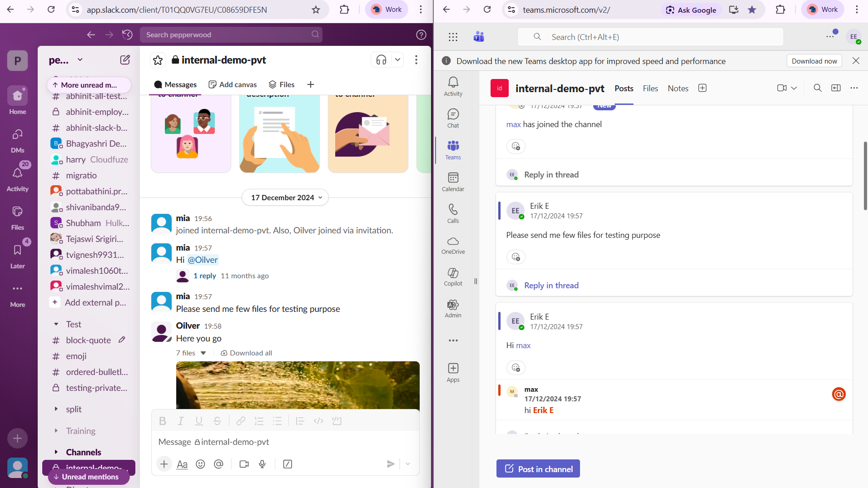This screenshot has width=868, height=488.
Task: Record audio with the microphone icon in Slack
Action: pyautogui.click(x=262, y=464)
